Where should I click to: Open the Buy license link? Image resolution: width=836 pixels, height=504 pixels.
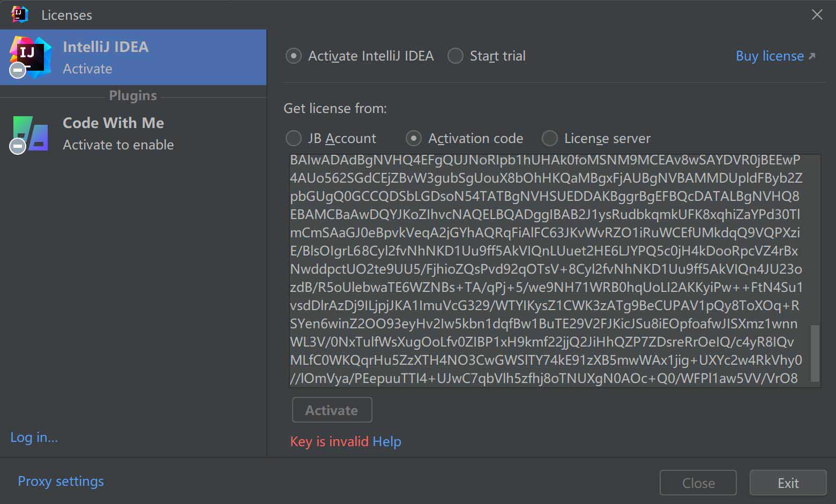click(770, 56)
